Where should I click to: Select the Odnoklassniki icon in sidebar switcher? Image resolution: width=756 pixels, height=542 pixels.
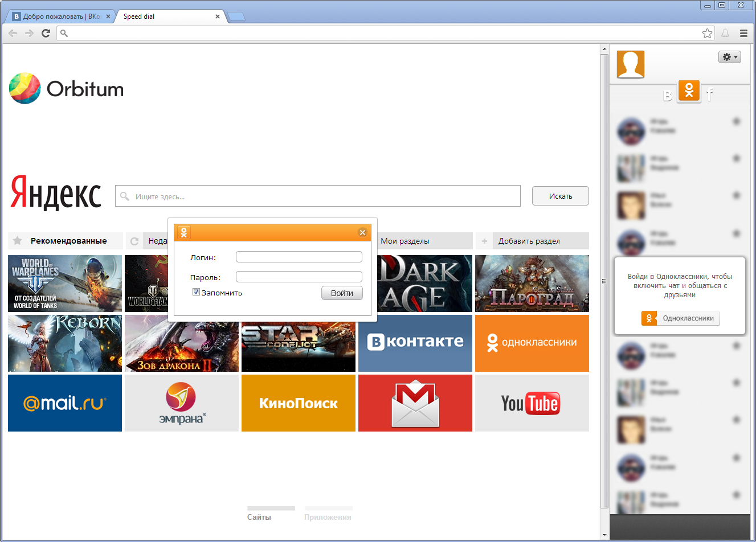point(689,91)
